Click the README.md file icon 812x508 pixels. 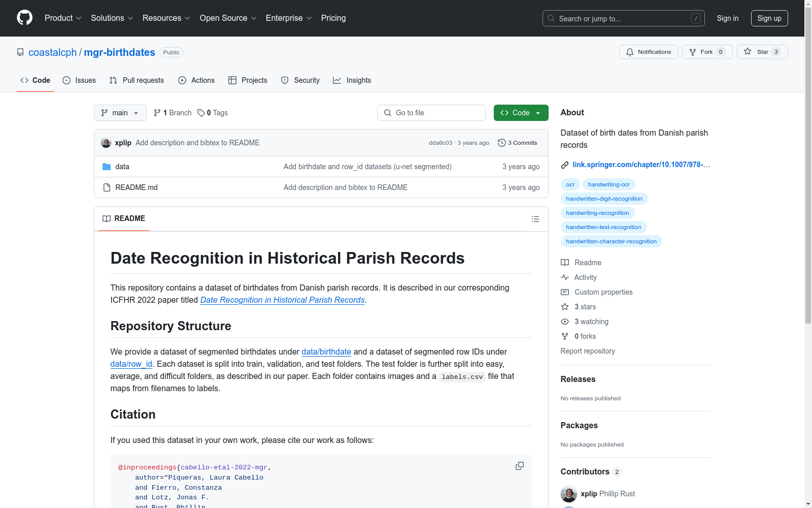pyautogui.click(x=107, y=187)
